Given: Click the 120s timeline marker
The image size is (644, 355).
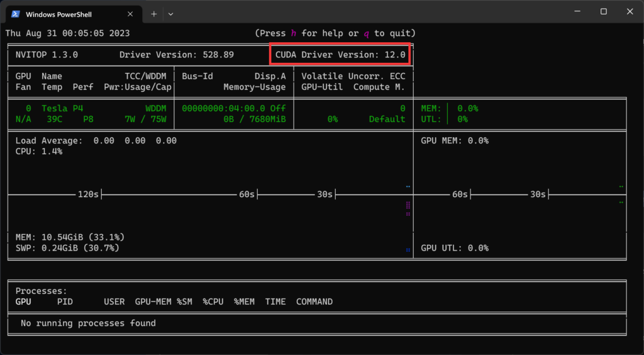Looking at the screenshot, I should tap(88, 194).
